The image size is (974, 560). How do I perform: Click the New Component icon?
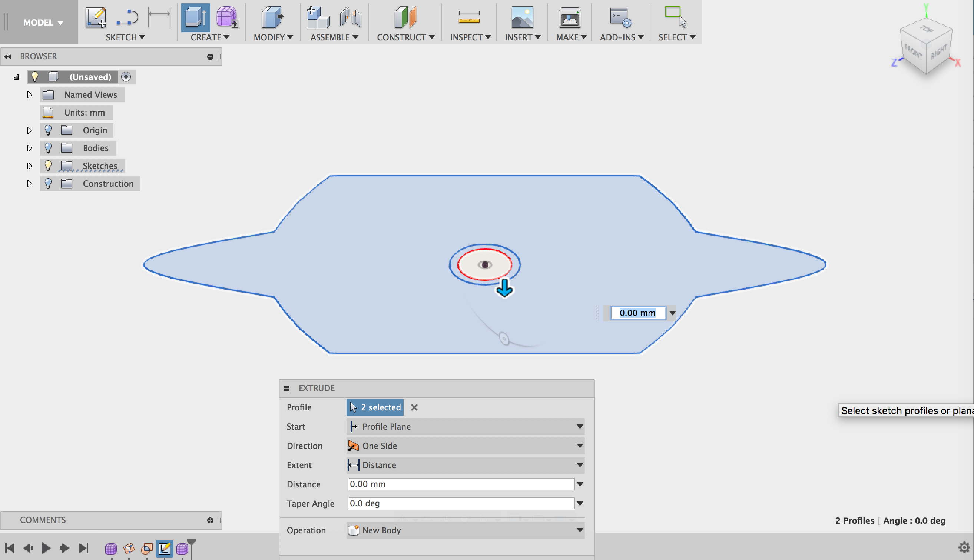click(318, 17)
